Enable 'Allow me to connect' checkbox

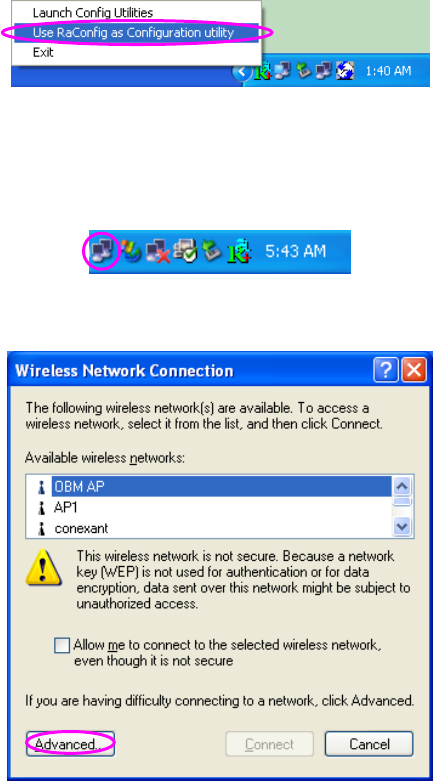(62, 646)
